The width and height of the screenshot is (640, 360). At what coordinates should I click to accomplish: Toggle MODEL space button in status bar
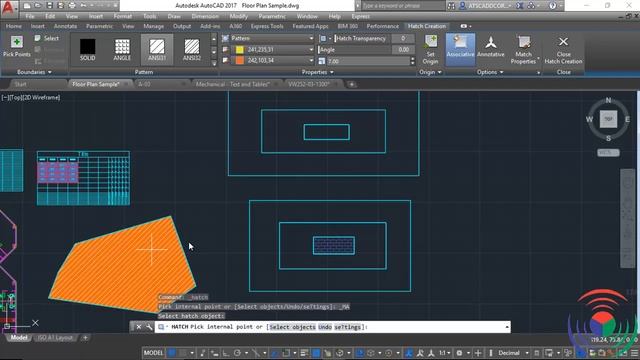coord(153,353)
